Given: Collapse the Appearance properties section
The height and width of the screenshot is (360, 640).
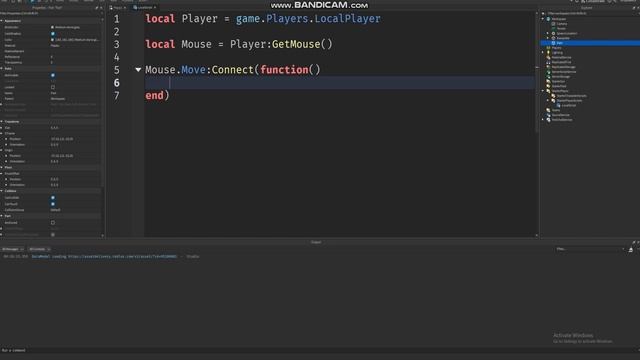Looking at the screenshot, I should pos(2,21).
